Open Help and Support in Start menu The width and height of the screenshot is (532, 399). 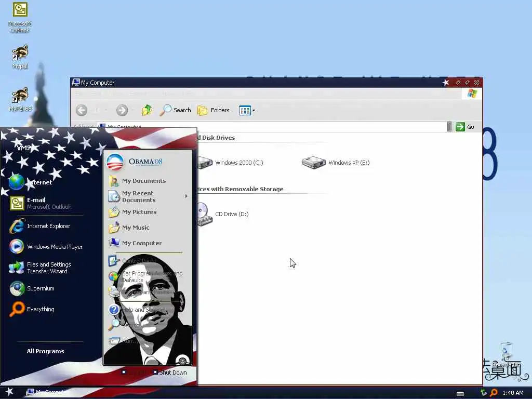click(x=137, y=310)
